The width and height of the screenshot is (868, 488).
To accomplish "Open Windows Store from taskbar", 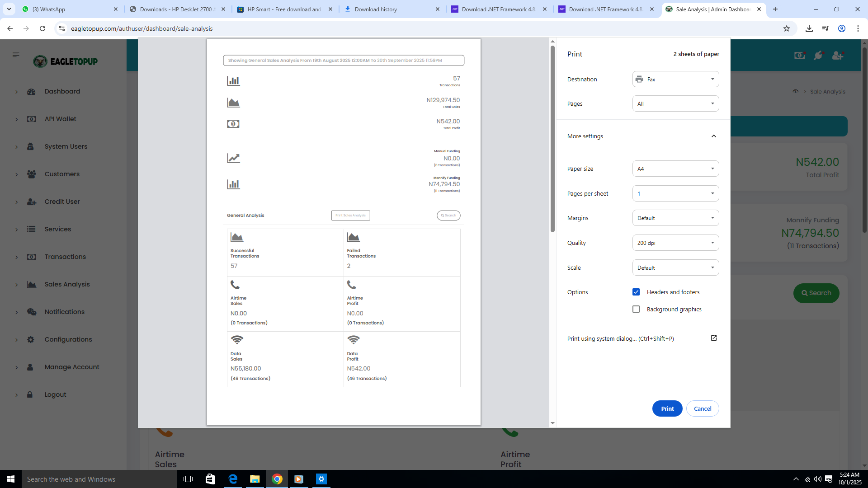I will 210,479.
